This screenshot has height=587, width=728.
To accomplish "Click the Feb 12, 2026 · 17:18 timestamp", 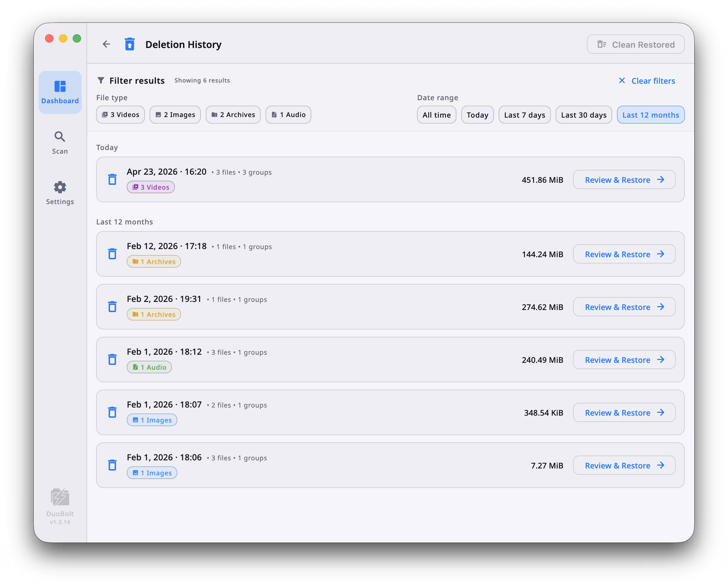I will point(166,246).
